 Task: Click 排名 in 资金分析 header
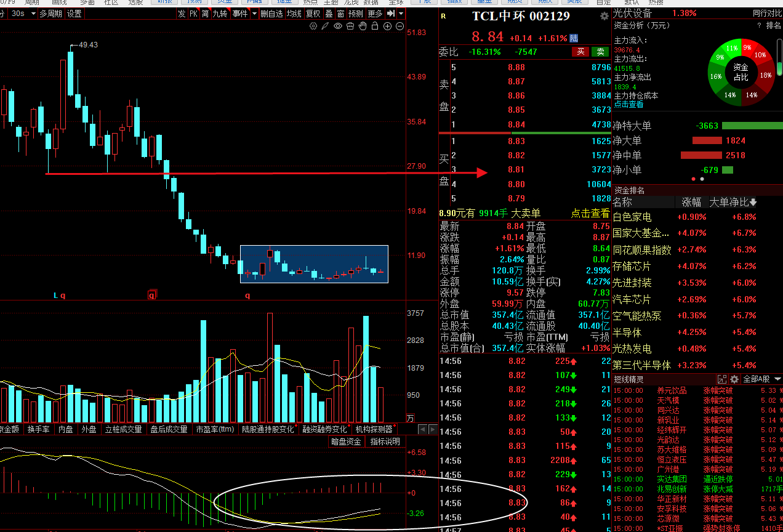(773, 25)
